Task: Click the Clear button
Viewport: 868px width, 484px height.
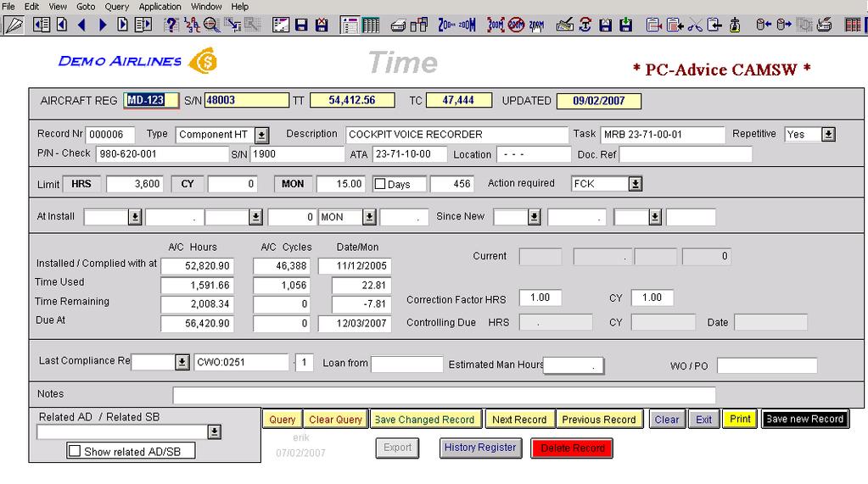Action: click(667, 420)
